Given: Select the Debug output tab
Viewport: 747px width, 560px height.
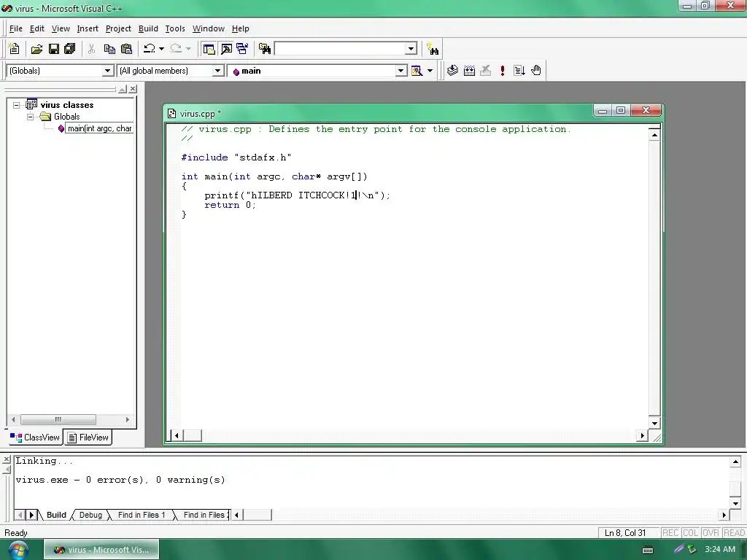Looking at the screenshot, I should click(x=90, y=515).
